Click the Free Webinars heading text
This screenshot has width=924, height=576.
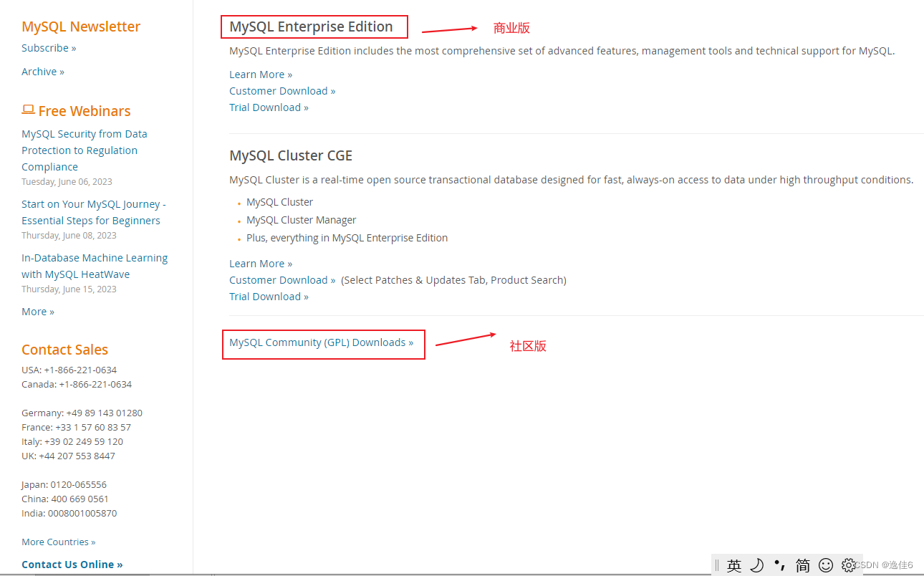(85, 111)
